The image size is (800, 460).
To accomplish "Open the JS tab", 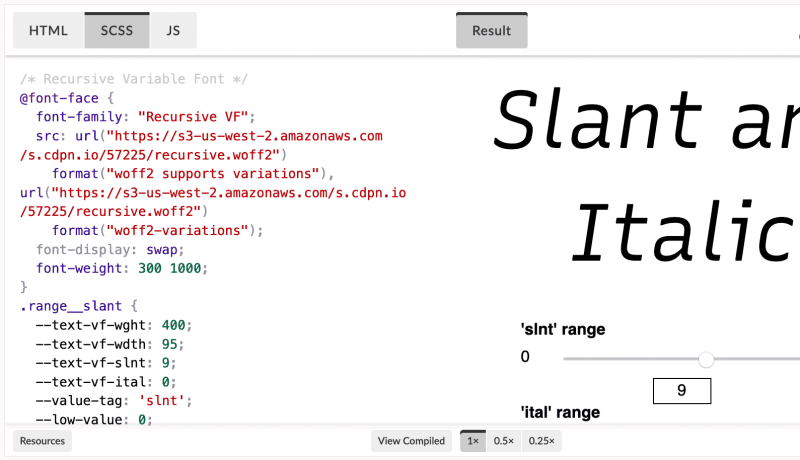I will 173,31.
